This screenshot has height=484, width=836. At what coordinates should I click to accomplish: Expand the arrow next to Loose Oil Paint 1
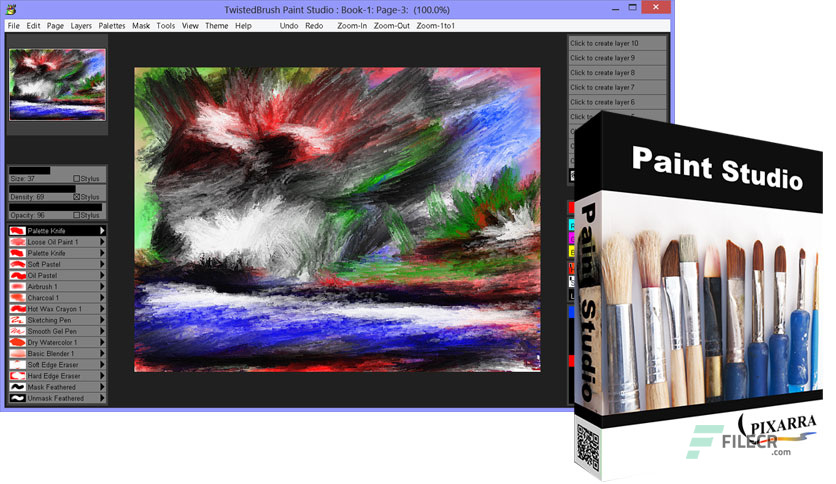pos(102,241)
